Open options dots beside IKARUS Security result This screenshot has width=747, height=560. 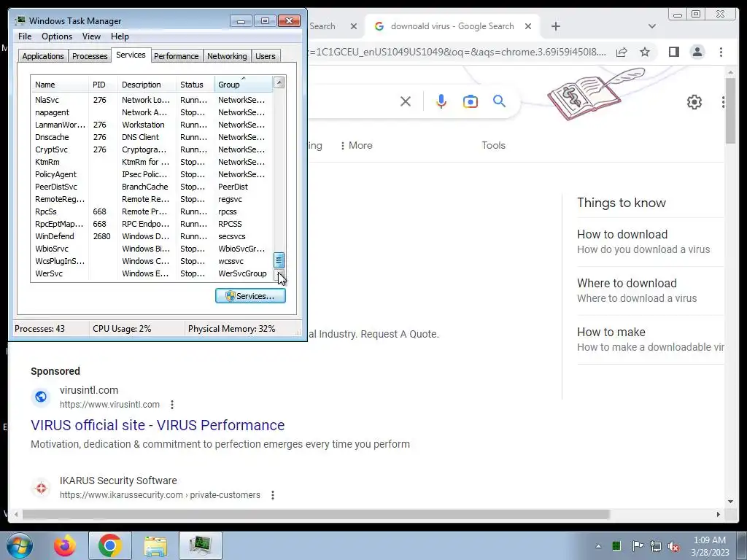pyautogui.click(x=273, y=495)
